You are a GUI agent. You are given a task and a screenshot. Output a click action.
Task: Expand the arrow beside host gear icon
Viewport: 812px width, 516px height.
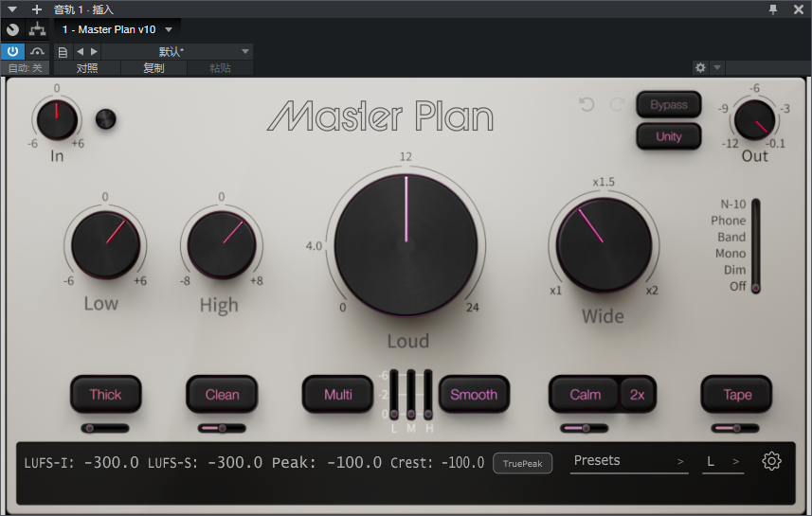(x=717, y=68)
